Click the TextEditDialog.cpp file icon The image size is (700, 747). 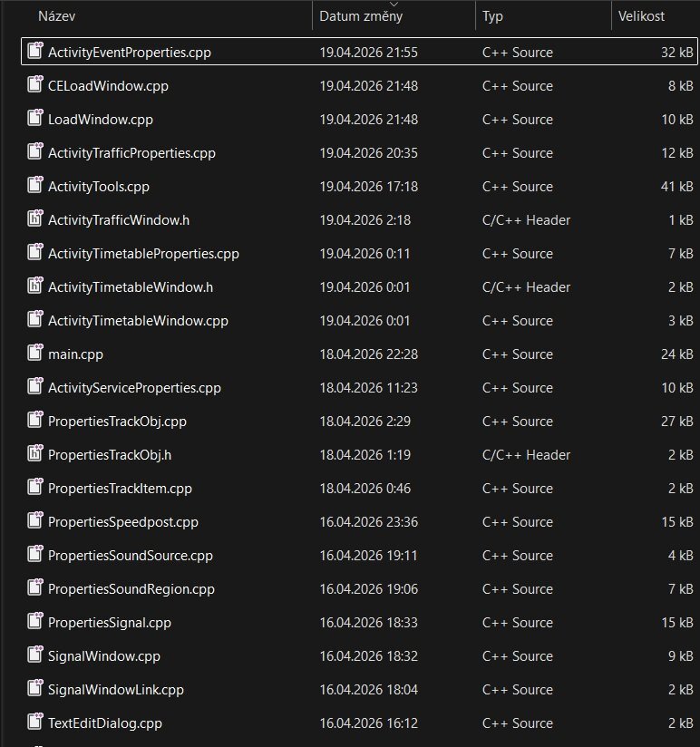(x=34, y=723)
